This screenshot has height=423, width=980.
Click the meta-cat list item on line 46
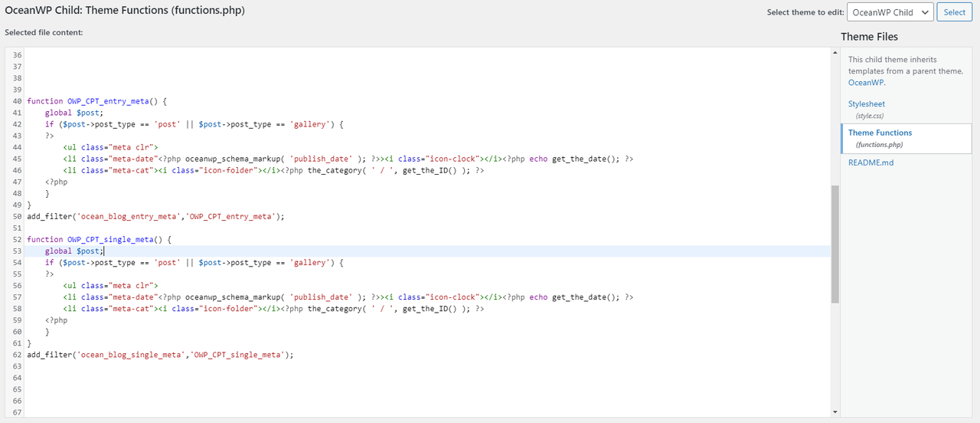(x=273, y=170)
